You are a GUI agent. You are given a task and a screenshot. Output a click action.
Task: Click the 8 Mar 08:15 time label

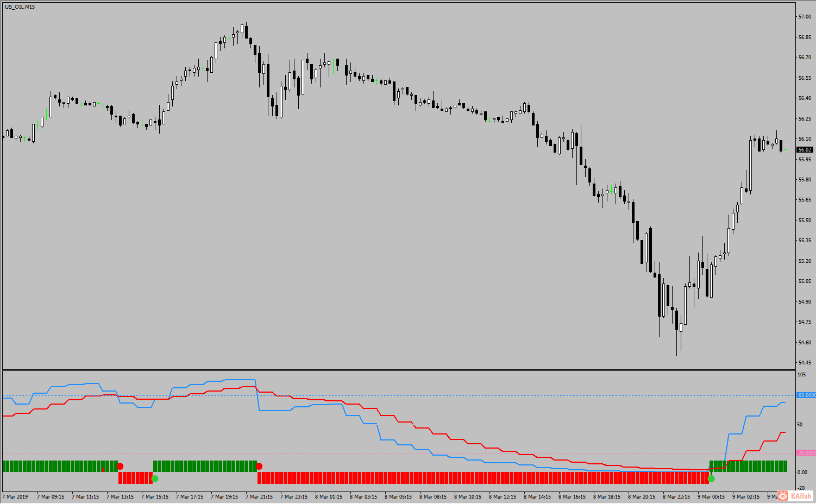pos(433,497)
